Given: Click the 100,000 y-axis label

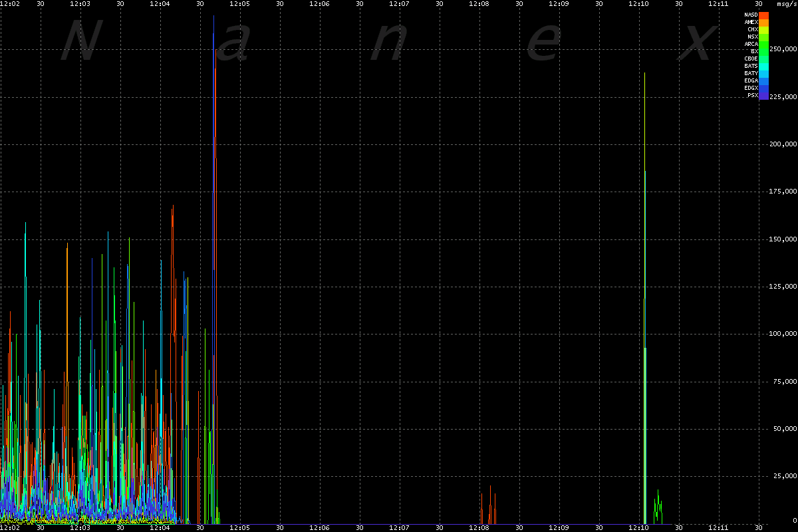Looking at the screenshot, I should (x=783, y=334).
